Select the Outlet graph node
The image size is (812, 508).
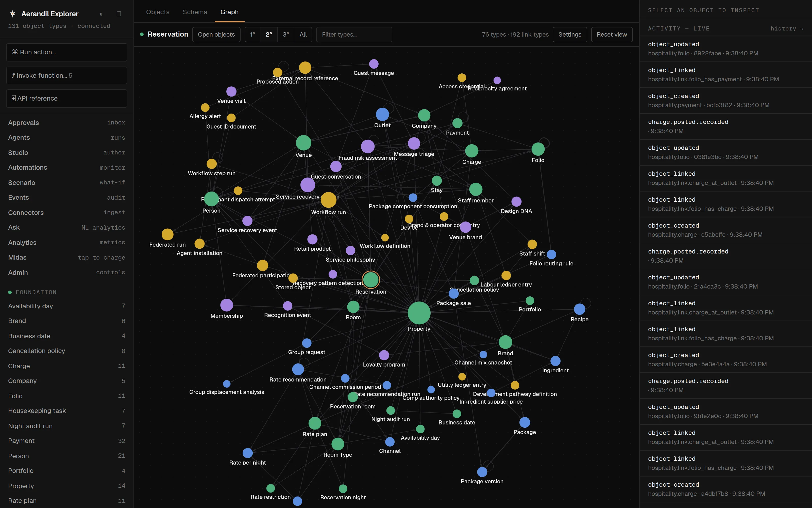point(382,114)
